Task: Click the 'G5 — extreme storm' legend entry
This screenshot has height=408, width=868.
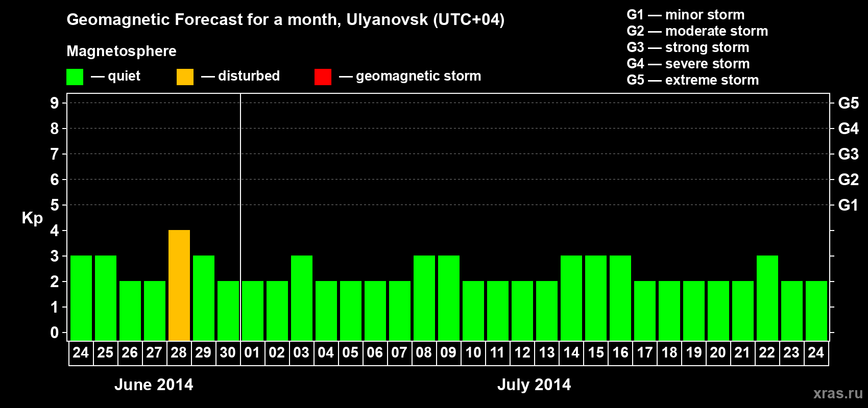Action: click(x=693, y=80)
